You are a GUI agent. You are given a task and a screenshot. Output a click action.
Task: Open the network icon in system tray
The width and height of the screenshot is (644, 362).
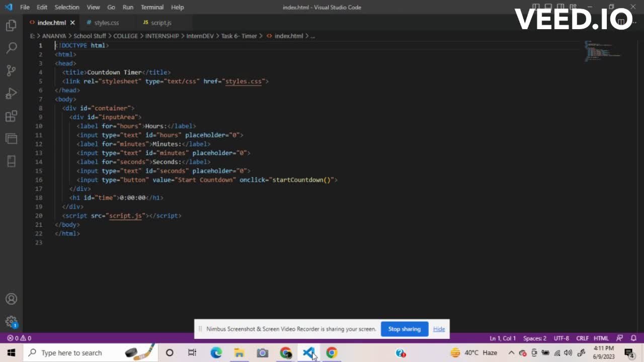[557, 353]
